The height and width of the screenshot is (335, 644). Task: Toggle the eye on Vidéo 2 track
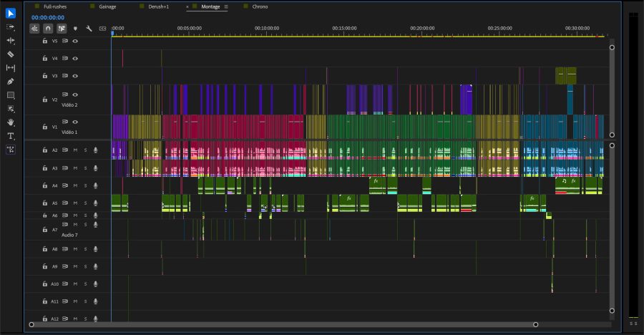click(75, 94)
